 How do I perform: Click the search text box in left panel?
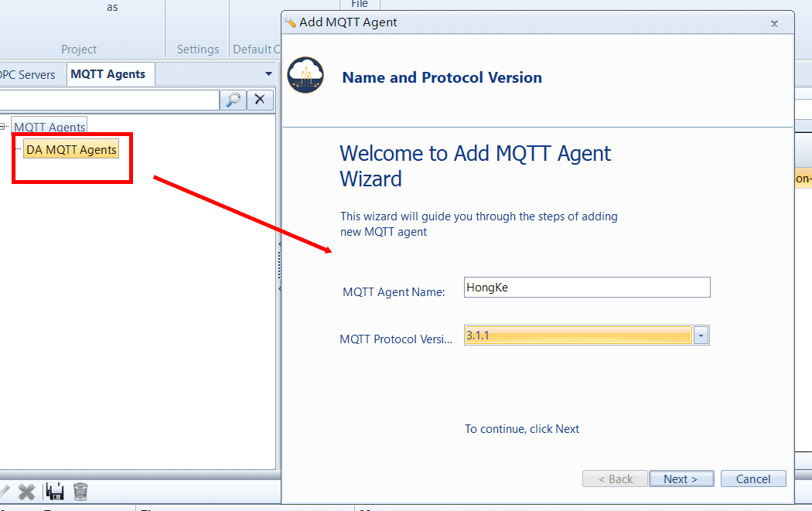click(108, 99)
